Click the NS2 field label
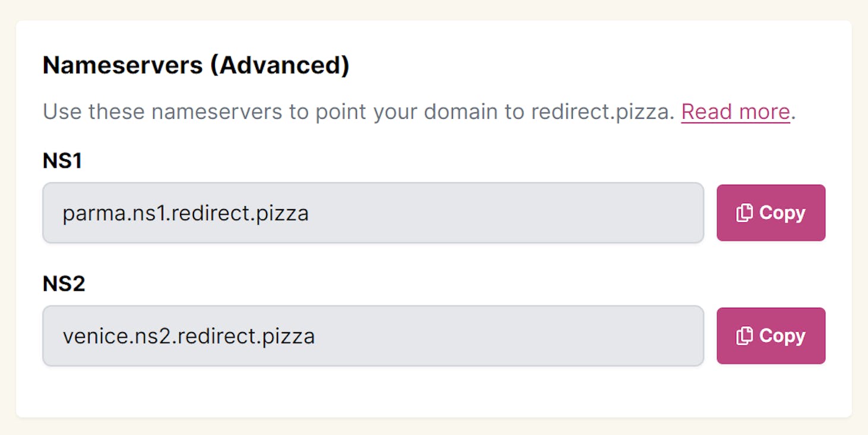 [64, 283]
